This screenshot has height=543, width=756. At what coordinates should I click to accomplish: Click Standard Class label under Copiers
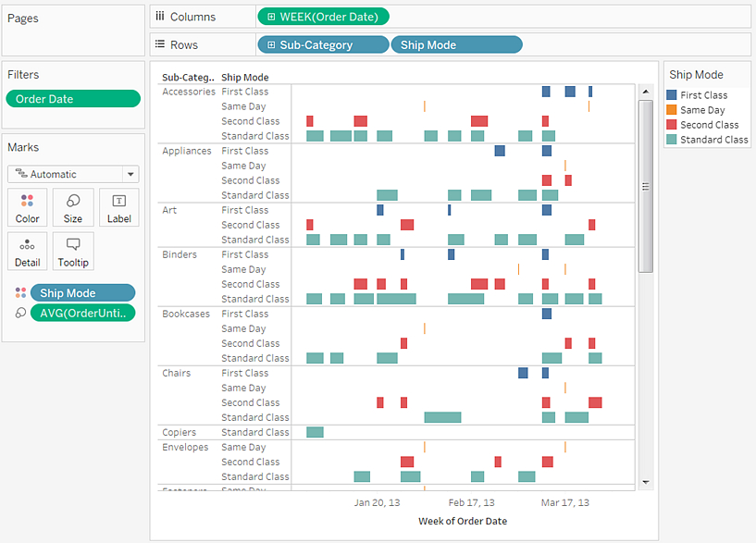coord(255,432)
